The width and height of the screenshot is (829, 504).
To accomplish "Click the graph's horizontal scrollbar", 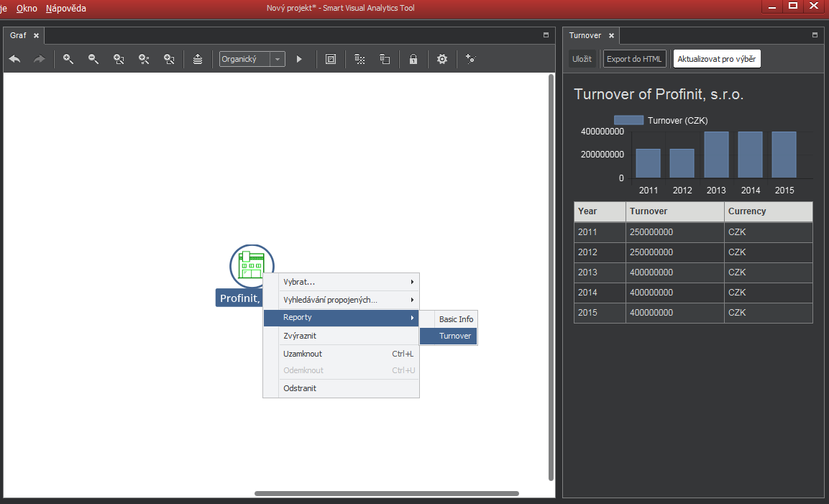I will (x=386, y=493).
